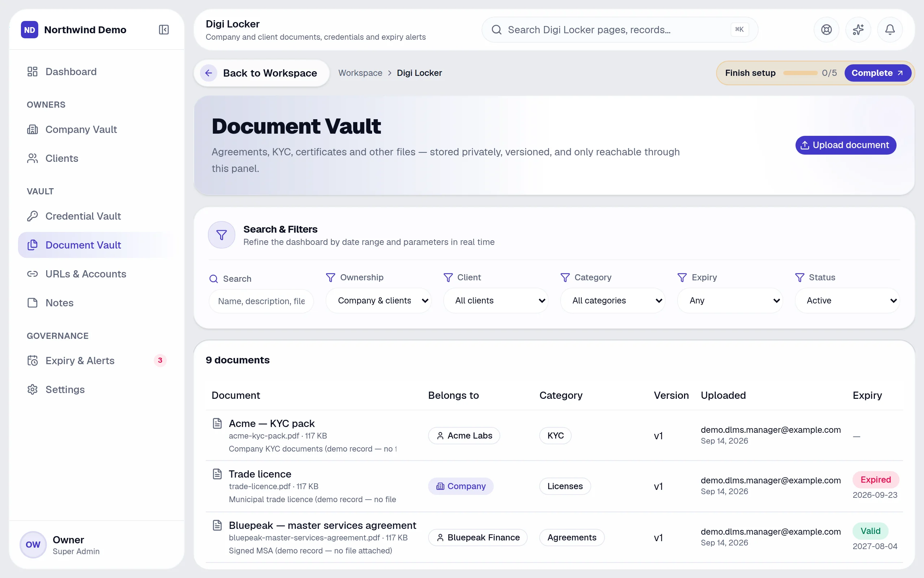The width and height of the screenshot is (924, 578).
Task: Open the All categories dropdown
Action: pos(613,301)
